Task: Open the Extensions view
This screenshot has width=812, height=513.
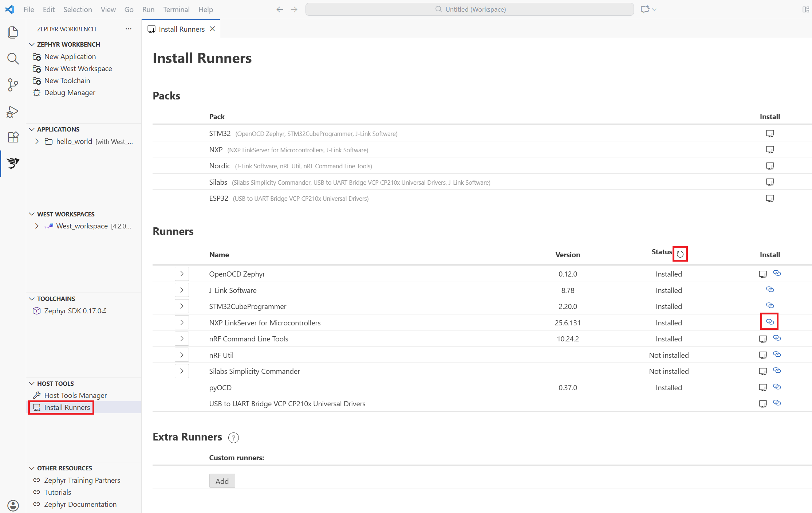Action: [x=13, y=137]
